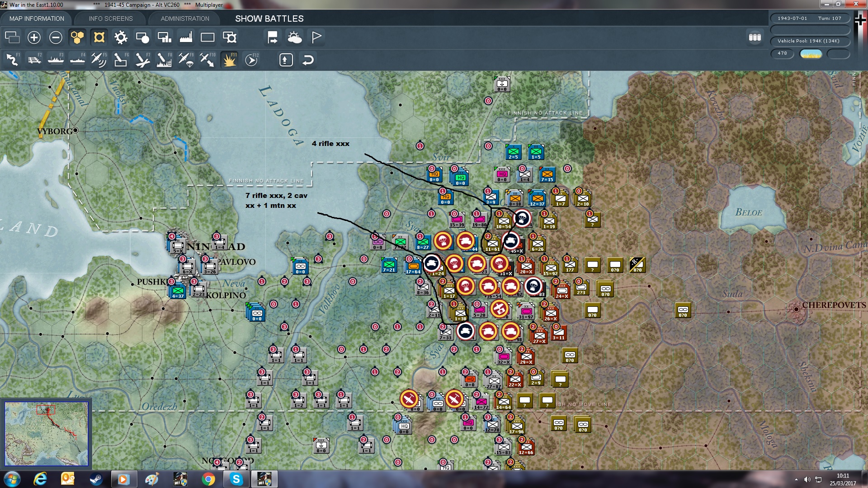Select Vyborg city marker on map

(75, 130)
